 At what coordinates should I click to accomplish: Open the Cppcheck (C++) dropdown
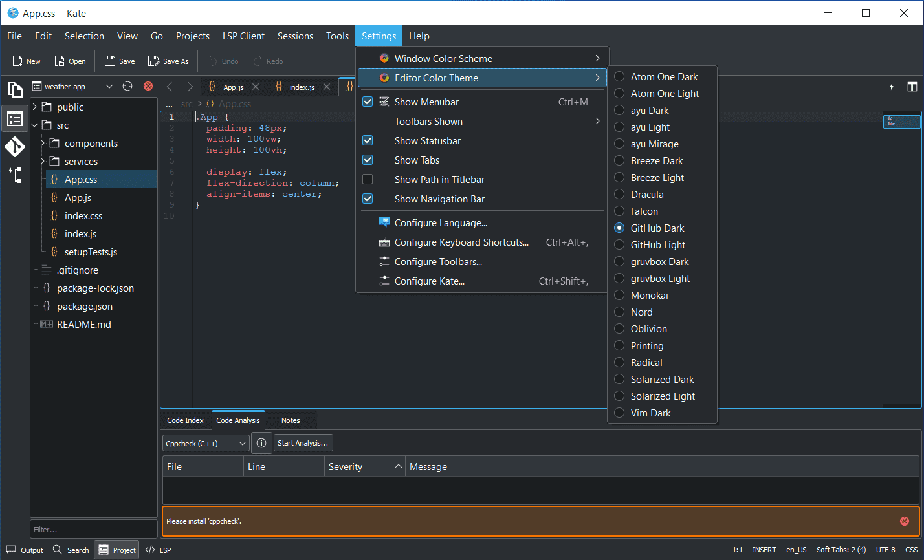click(x=206, y=443)
